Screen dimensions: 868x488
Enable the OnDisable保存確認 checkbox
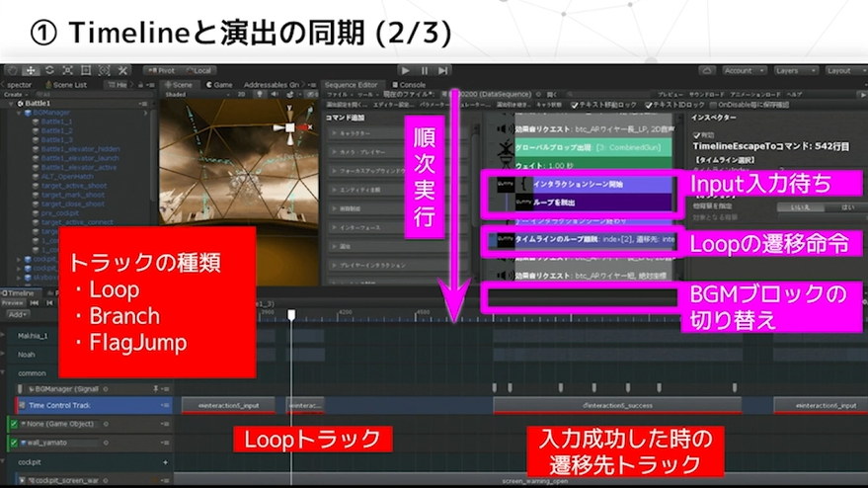(713, 105)
